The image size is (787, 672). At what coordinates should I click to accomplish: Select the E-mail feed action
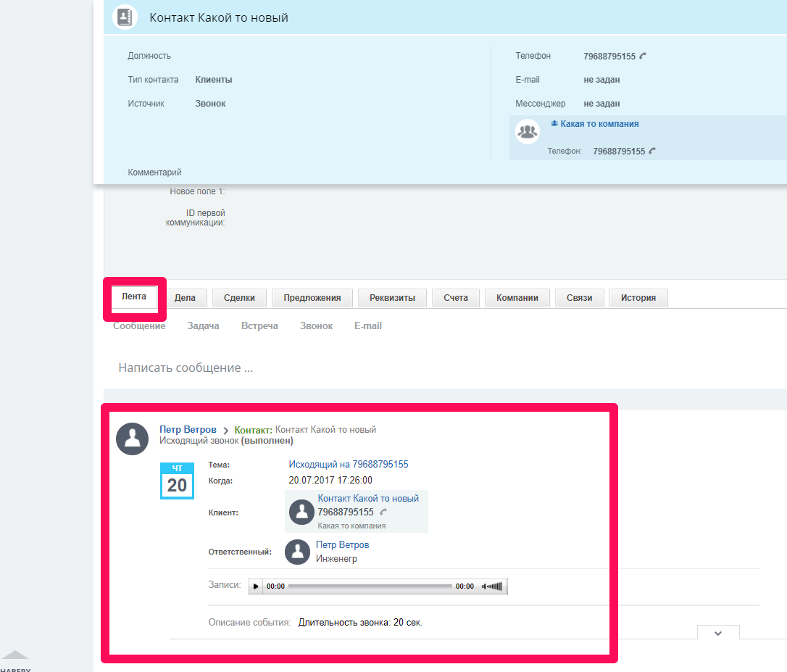coord(367,326)
